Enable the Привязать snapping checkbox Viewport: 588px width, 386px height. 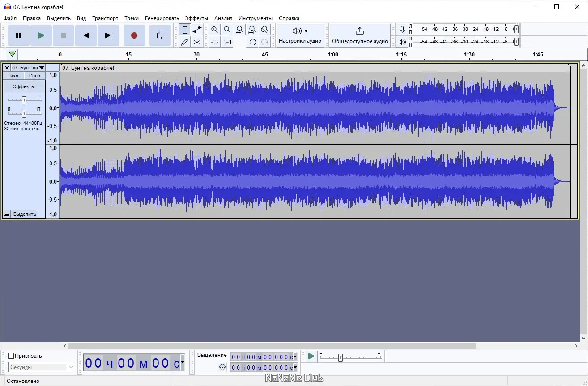click(x=11, y=356)
